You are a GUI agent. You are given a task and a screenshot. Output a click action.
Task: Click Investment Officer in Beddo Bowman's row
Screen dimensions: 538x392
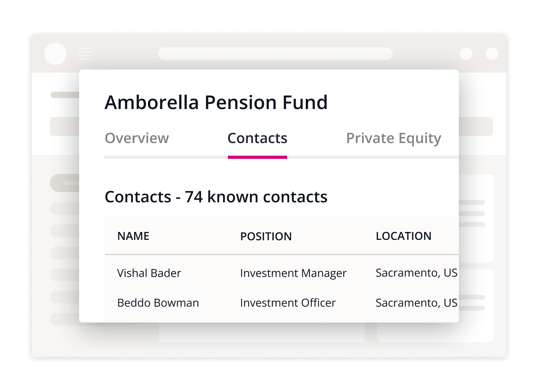(288, 303)
